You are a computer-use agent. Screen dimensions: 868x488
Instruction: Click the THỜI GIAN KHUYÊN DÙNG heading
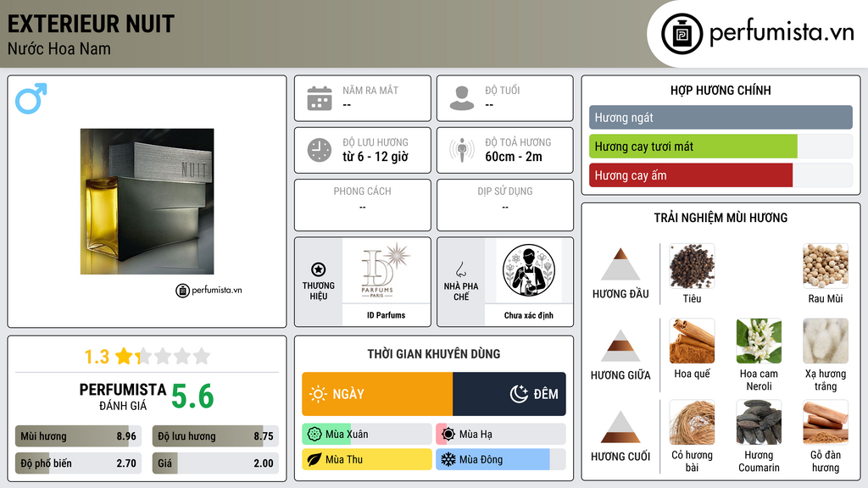[434, 353]
